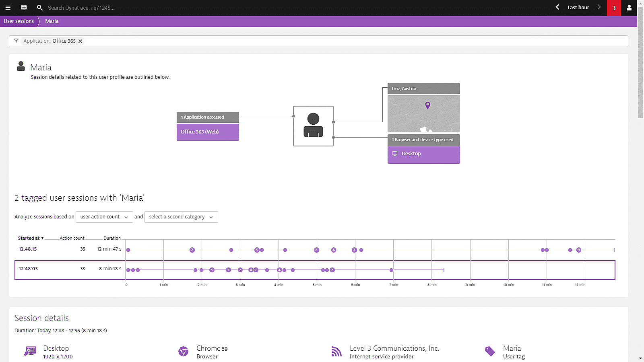Click the central user avatar box
This screenshot has width=644, height=362.
[x=313, y=126]
